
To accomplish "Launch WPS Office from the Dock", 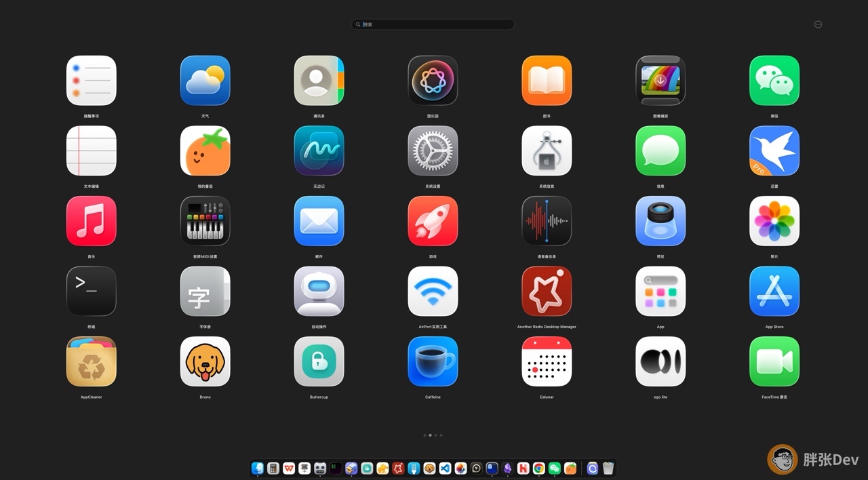I will point(289,468).
